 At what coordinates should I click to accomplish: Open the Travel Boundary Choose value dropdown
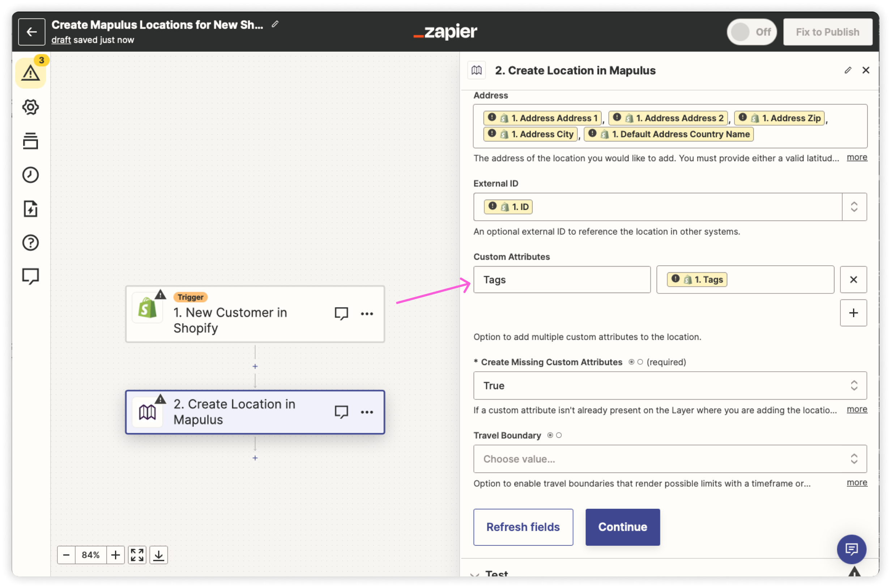670,459
